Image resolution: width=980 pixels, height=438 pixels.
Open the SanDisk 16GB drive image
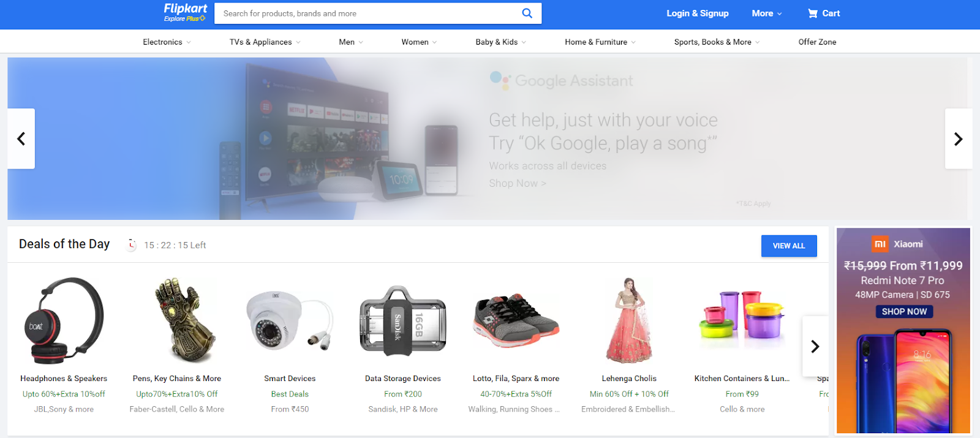tap(403, 321)
